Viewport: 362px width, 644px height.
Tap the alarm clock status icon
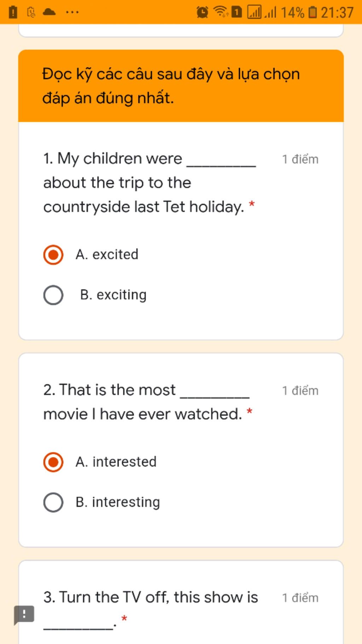(x=202, y=12)
